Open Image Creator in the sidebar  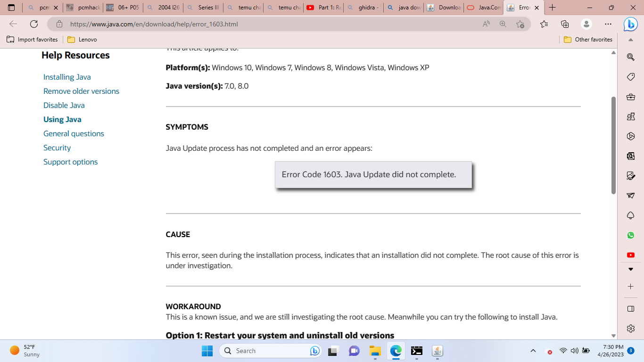click(x=630, y=176)
